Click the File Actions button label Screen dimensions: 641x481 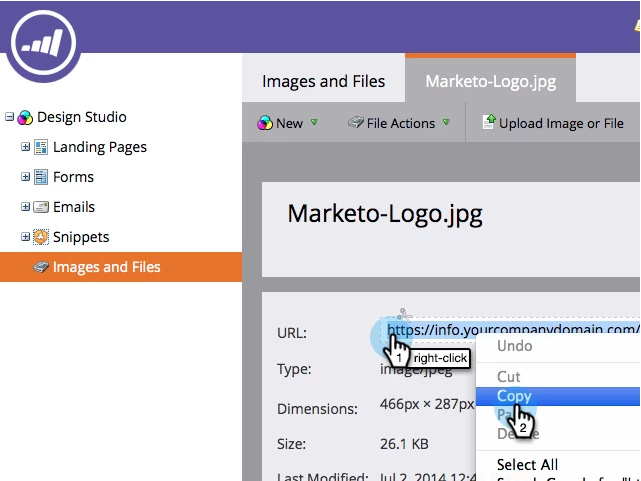click(401, 123)
